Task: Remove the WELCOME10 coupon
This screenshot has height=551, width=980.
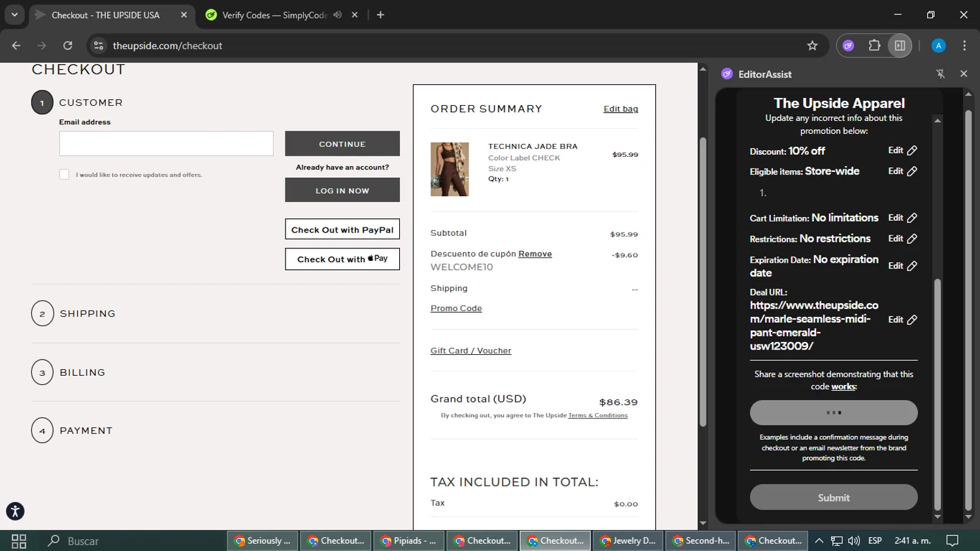Action: [x=534, y=254]
